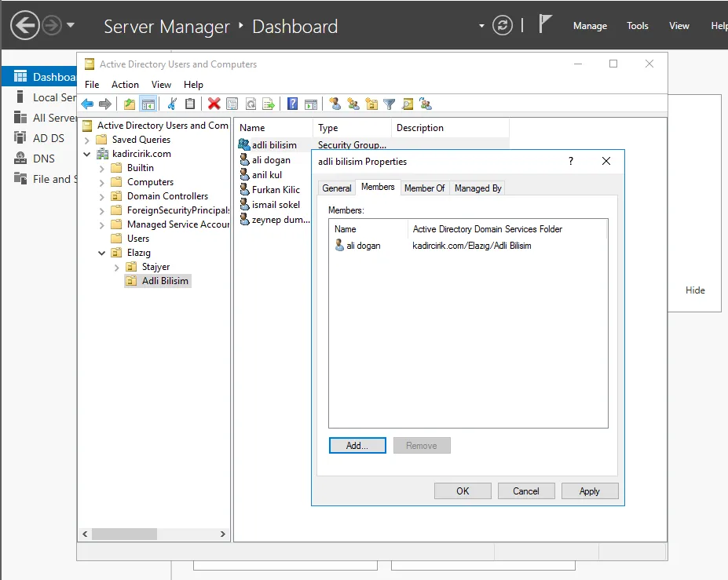728x580 pixels.
Task: Open Server Manager navigation history dropdown
Action: (x=71, y=25)
